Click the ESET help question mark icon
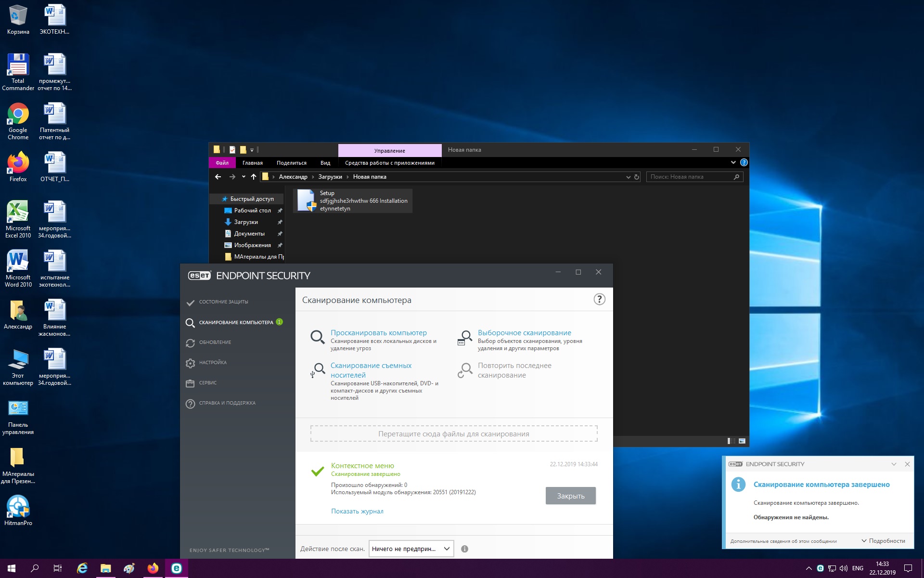This screenshot has width=924, height=578. (599, 300)
